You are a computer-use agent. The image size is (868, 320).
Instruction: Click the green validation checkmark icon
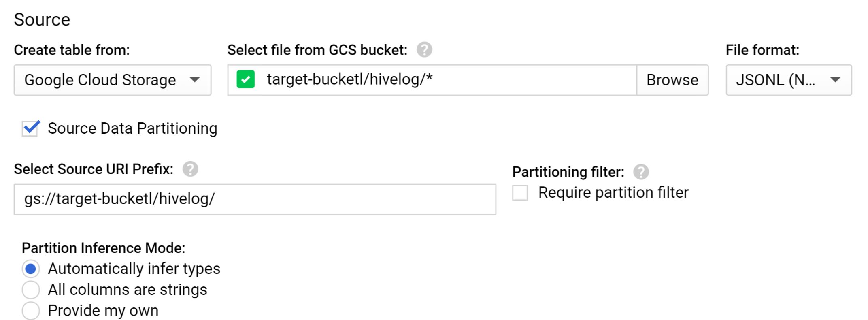point(246,79)
